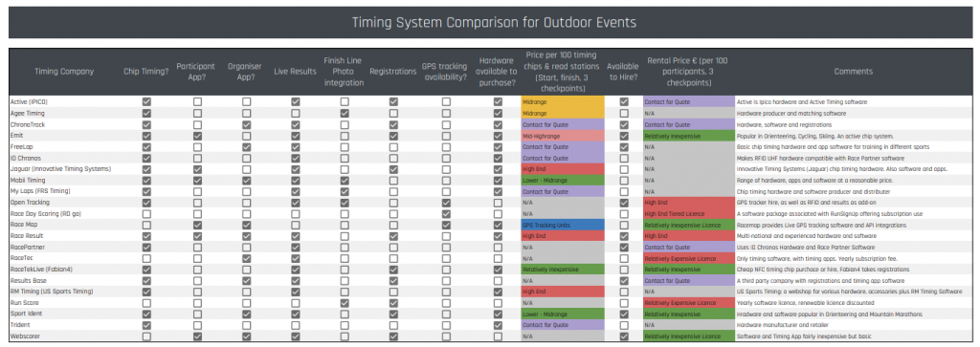Click the Hardware available to purchase? header
Image resolution: width=980 pixels, height=347 pixels.
tap(497, 71)
